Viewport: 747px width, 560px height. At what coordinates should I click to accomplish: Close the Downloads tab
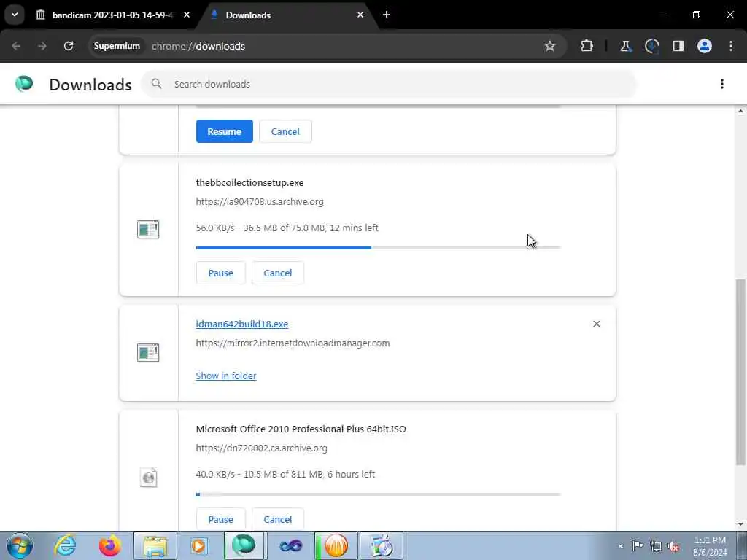(360, 15)
